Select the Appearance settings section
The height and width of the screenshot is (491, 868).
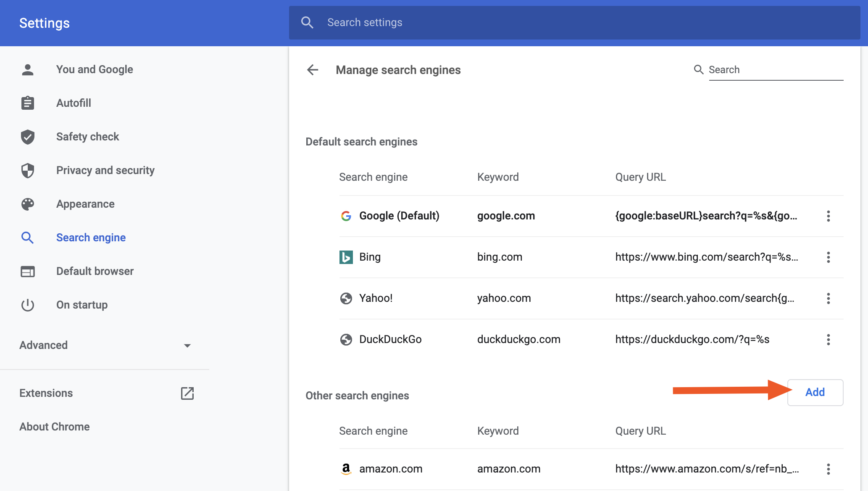click(x=85, y=204)
